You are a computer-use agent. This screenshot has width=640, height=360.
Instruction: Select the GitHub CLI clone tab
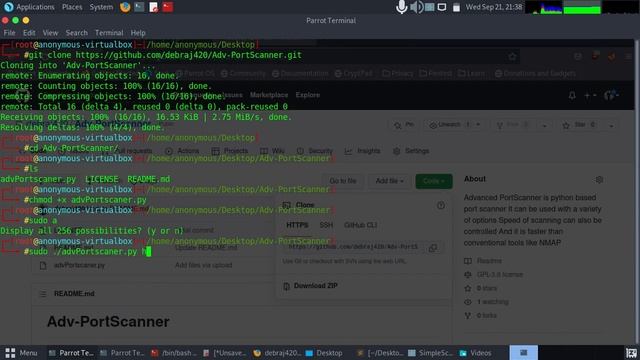pyautogui.click(x=360, y=225)
